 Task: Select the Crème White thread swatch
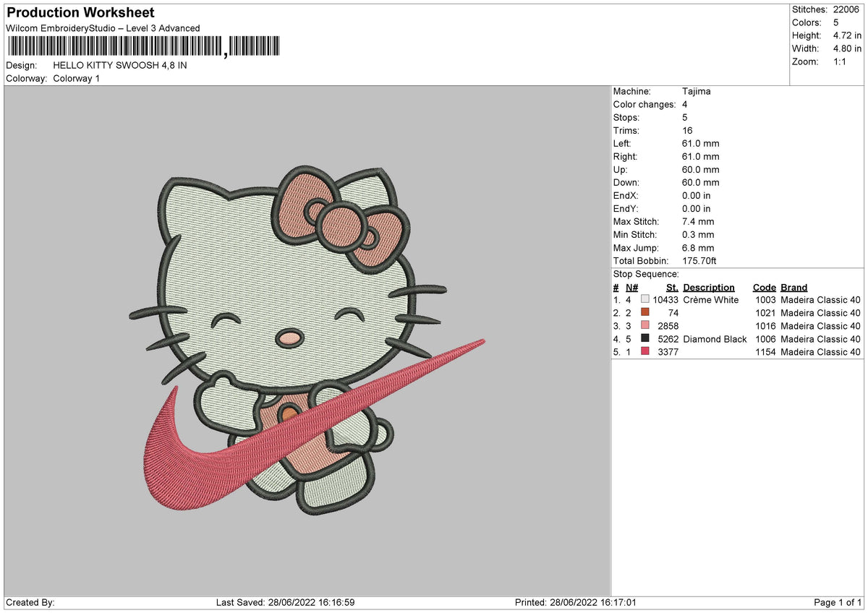[x=644, y=299]
